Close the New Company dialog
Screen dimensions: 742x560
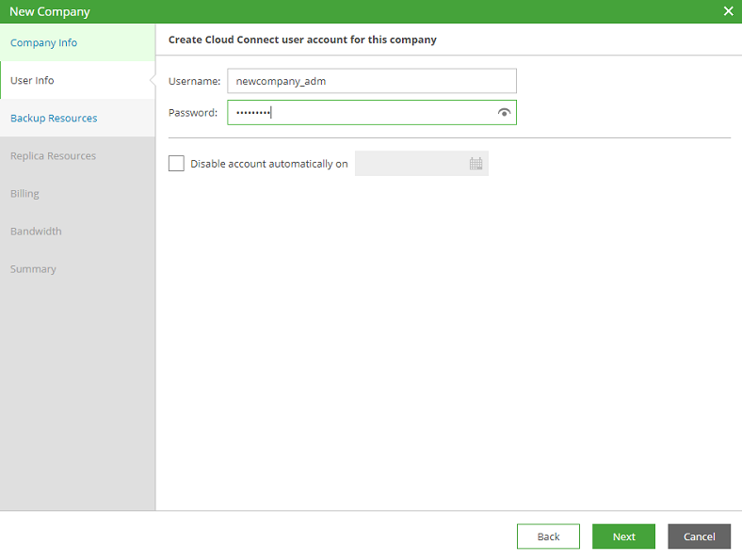tap(728, 11)
